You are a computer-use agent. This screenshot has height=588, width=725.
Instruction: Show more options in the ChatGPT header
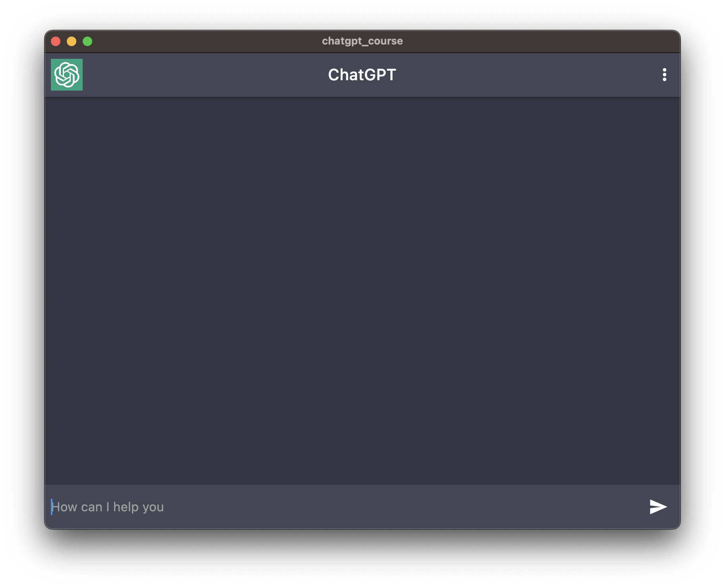click(x=664, y=75)
